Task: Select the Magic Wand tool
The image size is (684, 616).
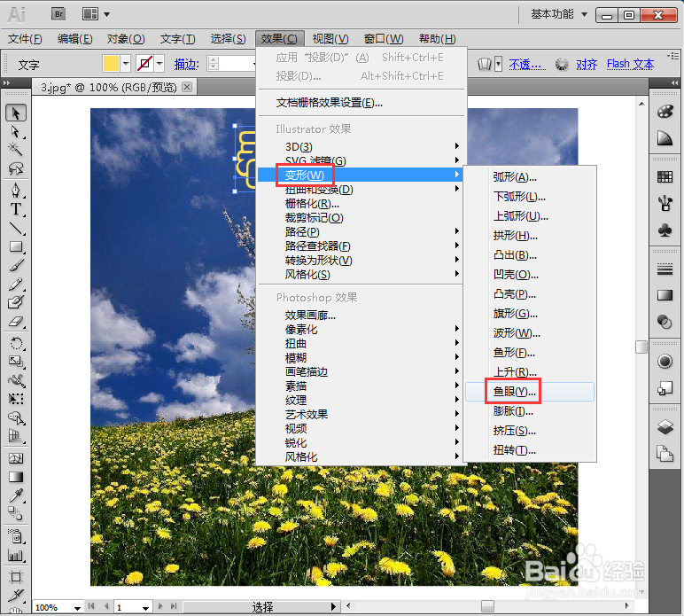Action: (x=16, y=150)
